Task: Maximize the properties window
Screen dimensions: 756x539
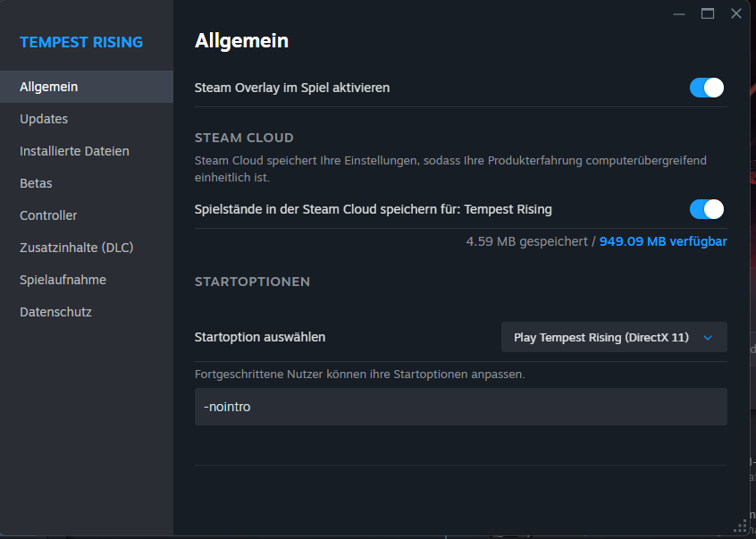Action: point(708,13)
